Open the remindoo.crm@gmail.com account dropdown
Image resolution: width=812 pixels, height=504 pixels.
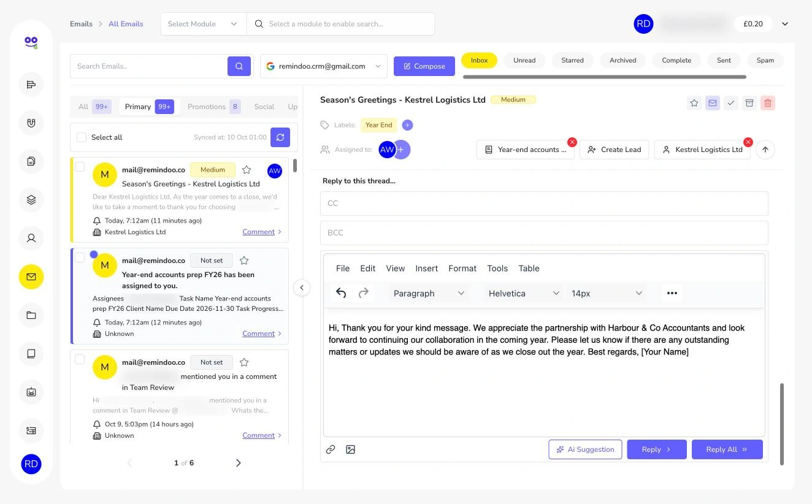pos(324,66)
